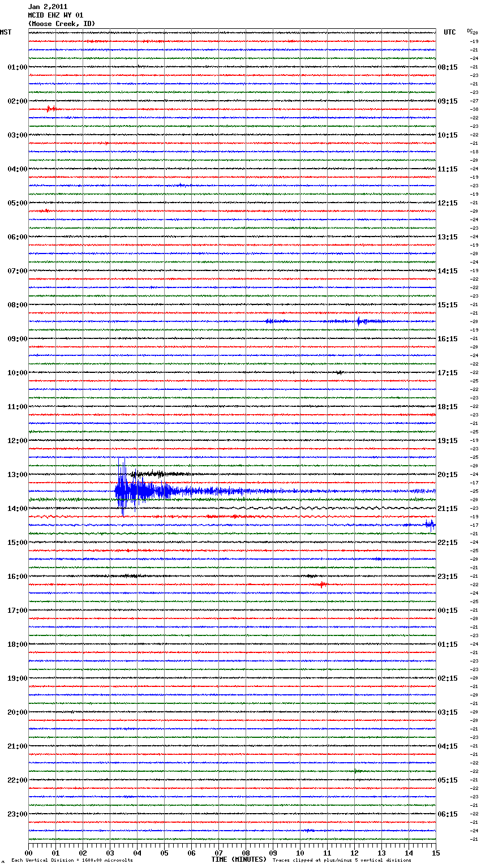Click the UTC time label "21:15"
Screen dimensions: 481x868
coord(448,509)
